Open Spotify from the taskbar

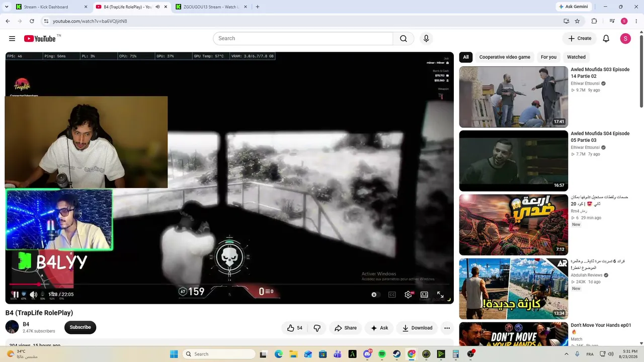(382, 354)
